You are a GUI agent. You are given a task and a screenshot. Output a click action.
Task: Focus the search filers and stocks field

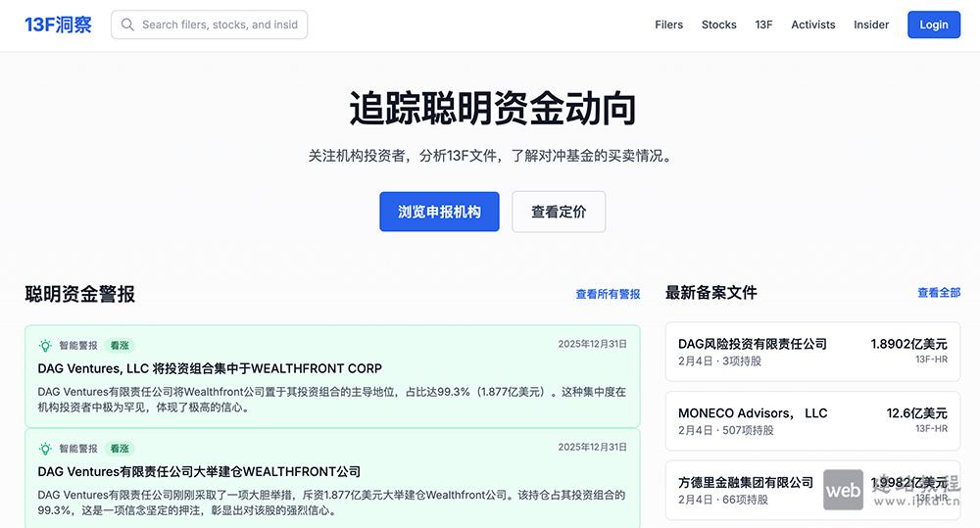(x=220, y=24)
